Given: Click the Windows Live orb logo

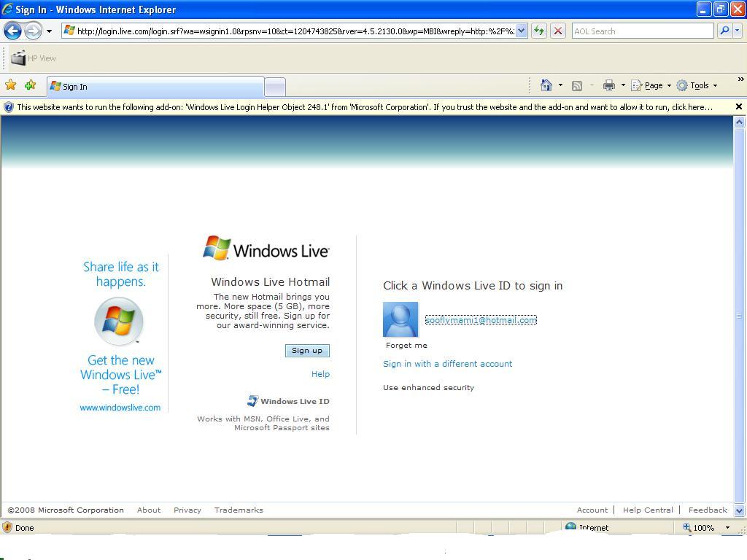Looking at the screenshot, I should point(119,321).
